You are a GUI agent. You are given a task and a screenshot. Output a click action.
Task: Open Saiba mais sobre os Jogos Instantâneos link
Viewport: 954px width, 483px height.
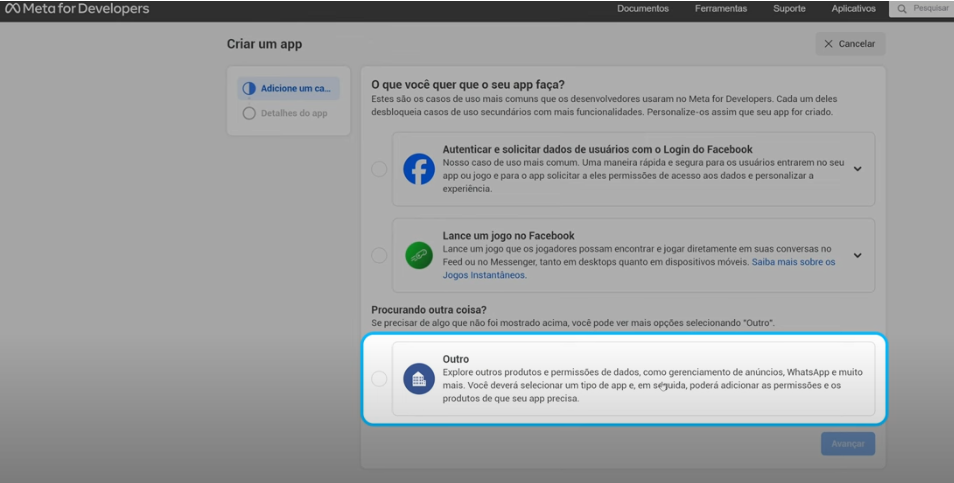639,268
